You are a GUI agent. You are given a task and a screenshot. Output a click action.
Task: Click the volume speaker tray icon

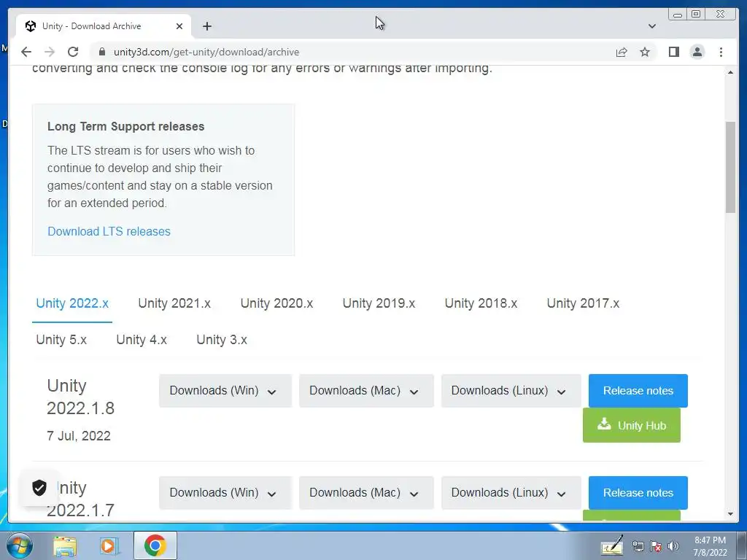pyautogui.click(x=673, y=546)
